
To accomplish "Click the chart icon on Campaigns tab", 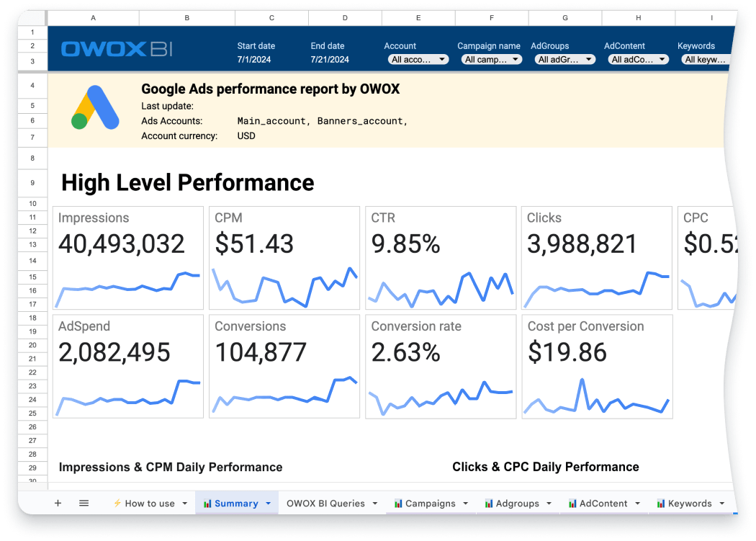I will coord(398,504).
